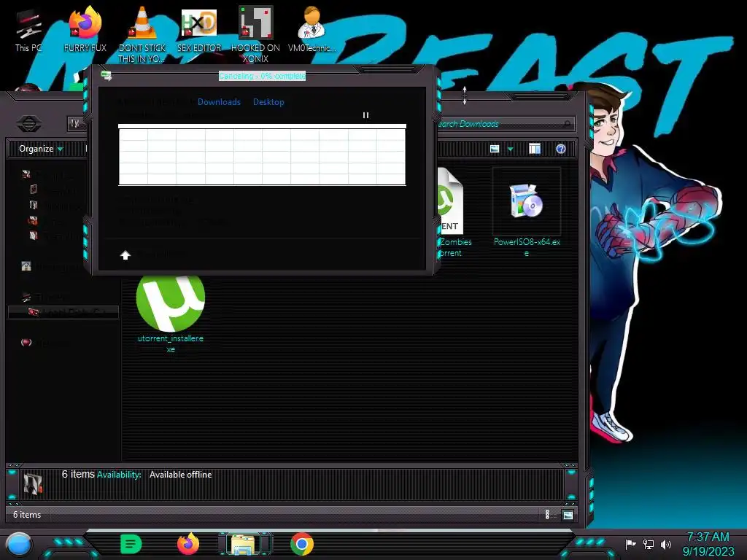Click the transfer speed graph
Viewport: 747px width, 560px height.
click(262, 155)
